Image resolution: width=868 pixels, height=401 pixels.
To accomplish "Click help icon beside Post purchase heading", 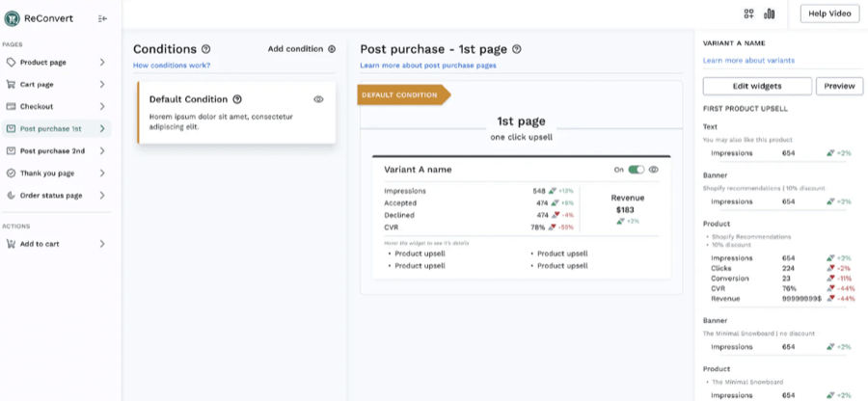I will tap(517, 49).
